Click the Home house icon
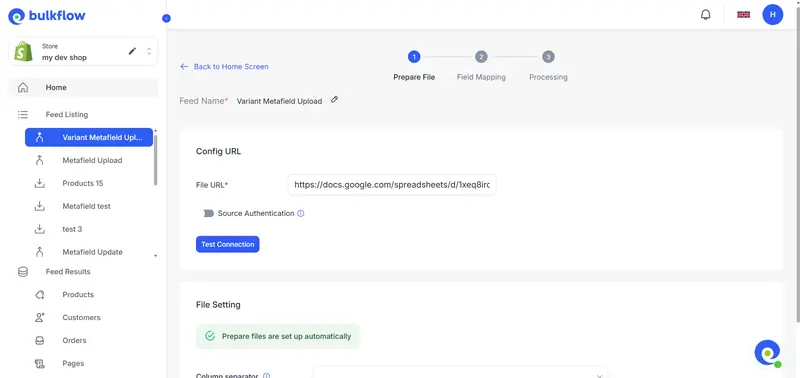The image size is (800, 378). (x=23, y=88)
